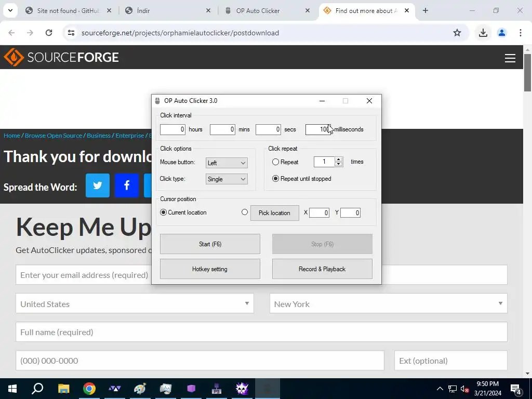Viewport: 532px width, 399px height.
Task: Click the hours interval field
Action: pos(172,129)
